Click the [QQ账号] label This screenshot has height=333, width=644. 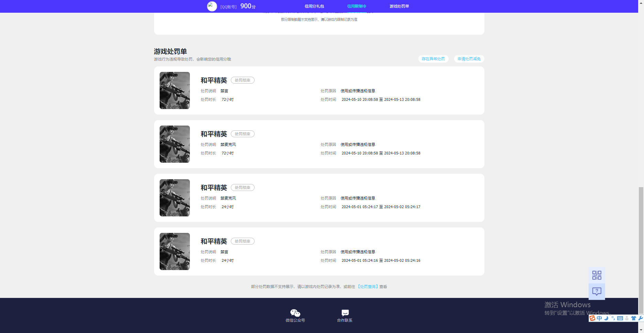[228, 7]
